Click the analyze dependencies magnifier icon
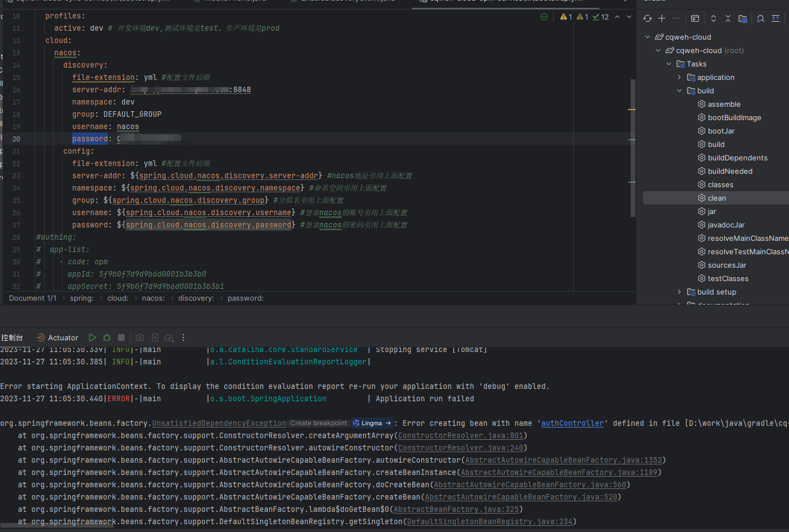The width and height of the screenshot is (789, 532). pos(760,18)
